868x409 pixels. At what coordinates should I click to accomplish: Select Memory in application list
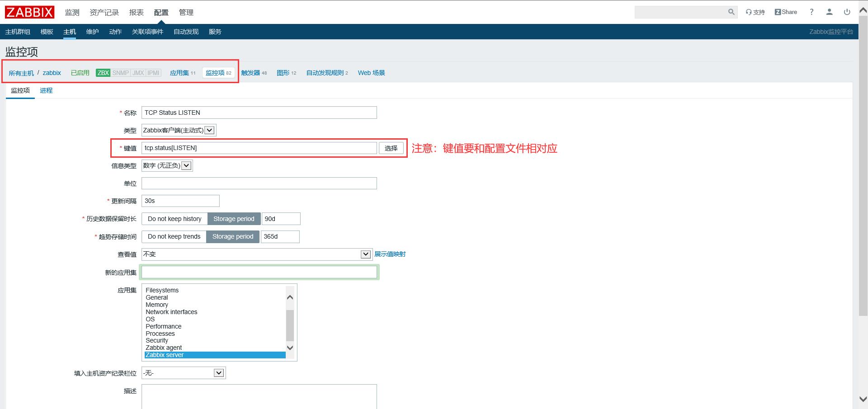215,305
